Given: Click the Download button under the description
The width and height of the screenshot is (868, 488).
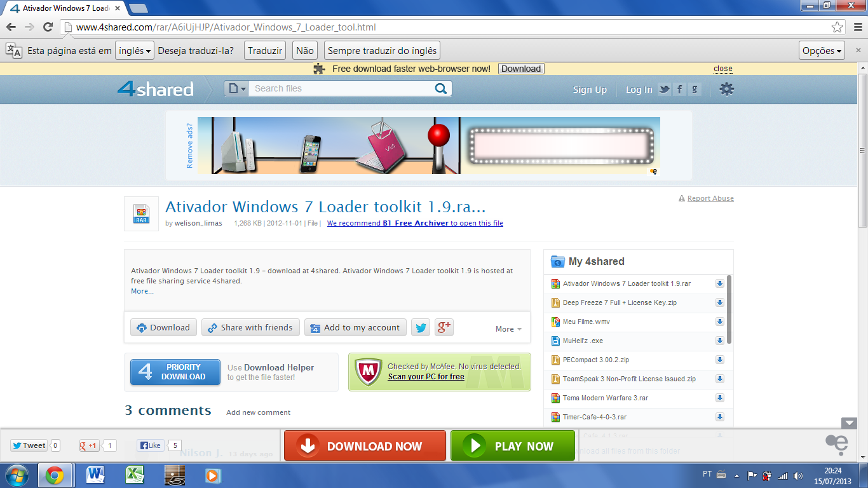Looking at the screenshot, I should (x=163, y=328).
